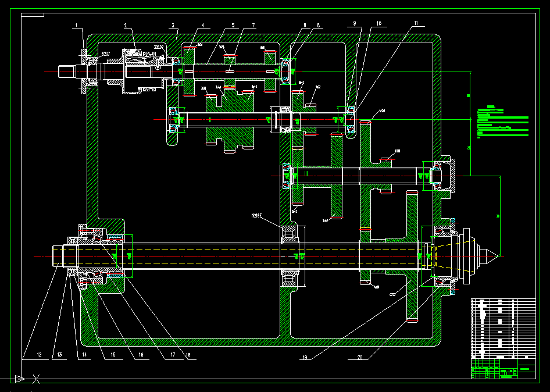This screenshot has width=550, height=392.
Task: Click part callout number 1
Action: pos(76,25)
